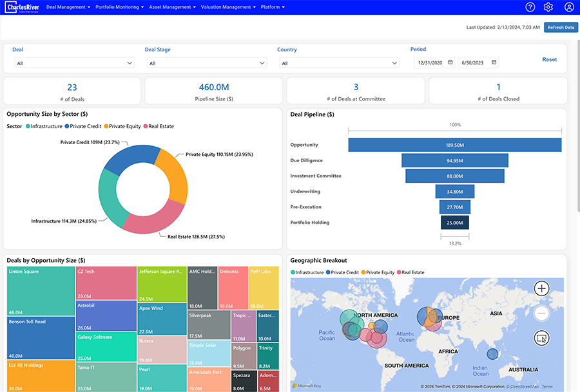Open the Portfolio Monitoring menu
The image size is (580, 392).
[x=119, y=7]
